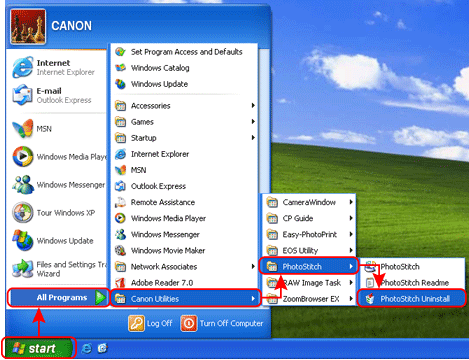Screen dimensions: 469x360
Task: Select Windows Media Player in All Programs list
Action: pyautogui.click(x=185, y=218)
